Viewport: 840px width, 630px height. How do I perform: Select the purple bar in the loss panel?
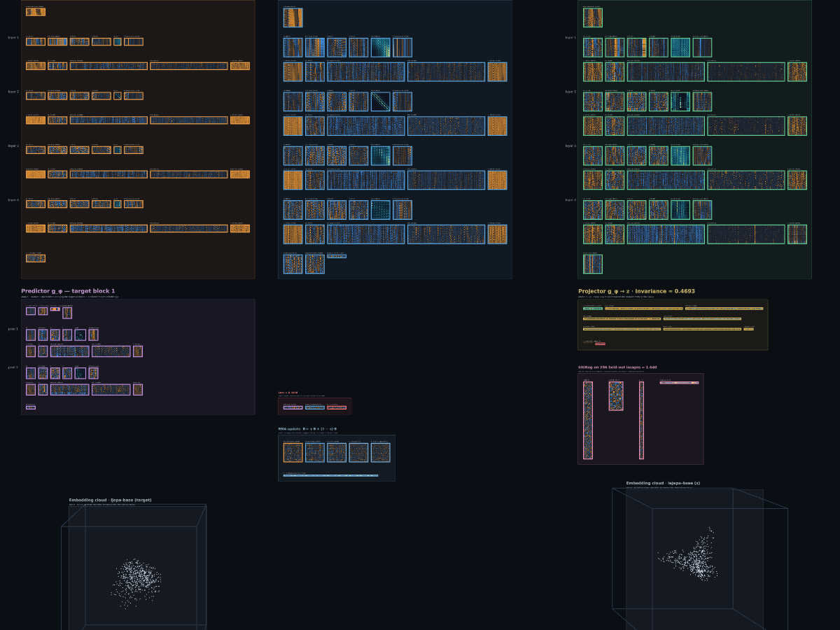pos(293,407)
